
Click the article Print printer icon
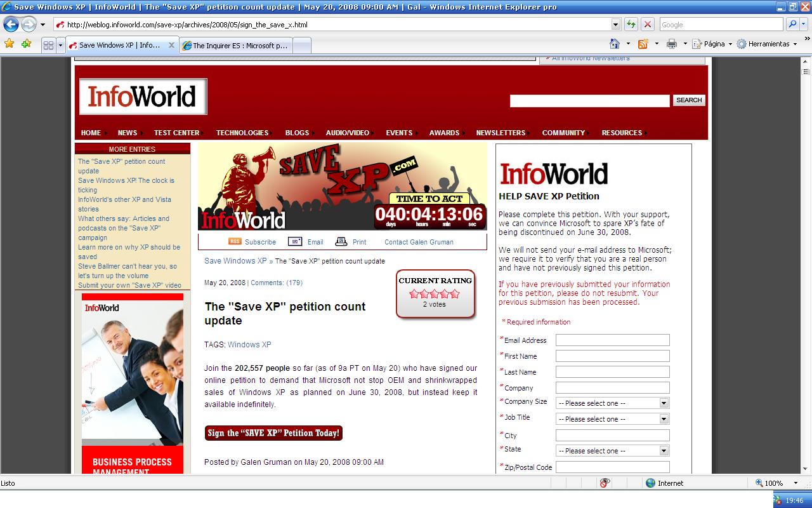point(341,241)
